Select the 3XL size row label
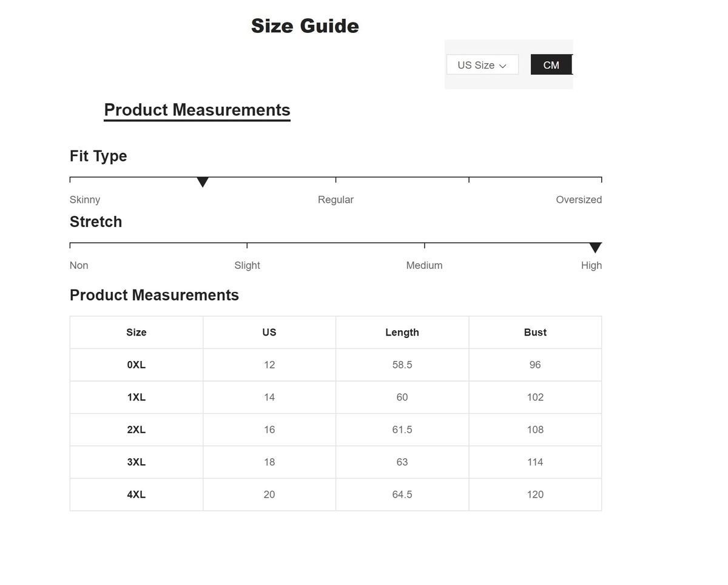The image size is (728, 585). click(x=136, y=462)
